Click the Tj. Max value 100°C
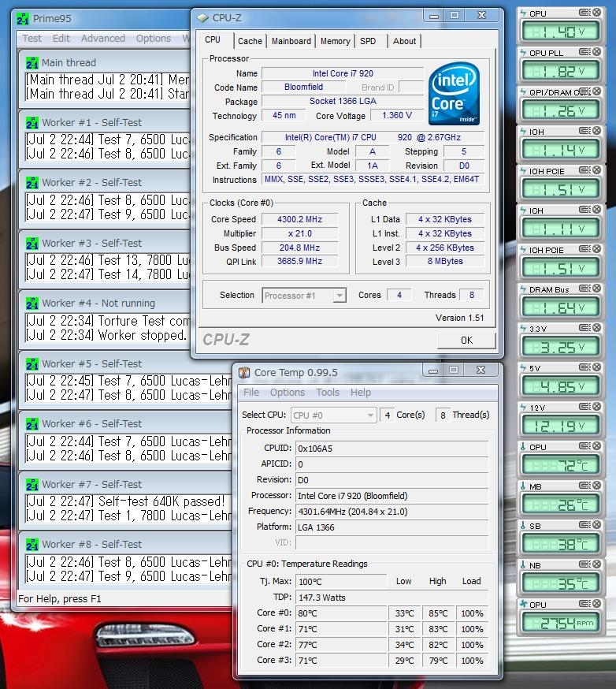The image size is (616, 689). (x=341, y=582)
